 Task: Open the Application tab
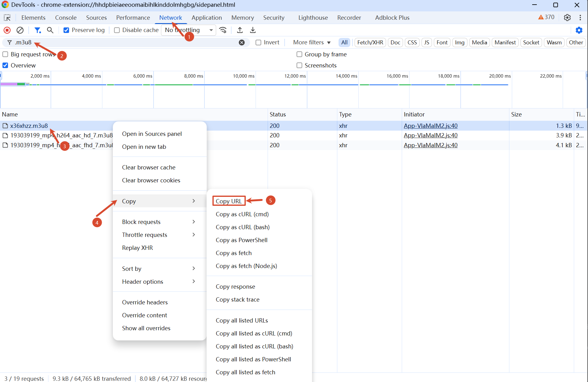207,18
